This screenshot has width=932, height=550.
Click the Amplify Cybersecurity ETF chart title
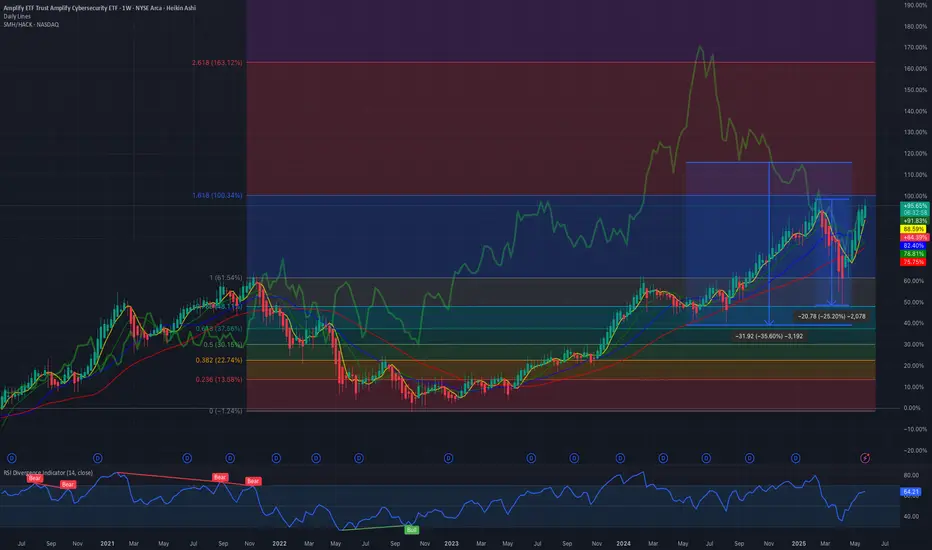pos(99,8)
